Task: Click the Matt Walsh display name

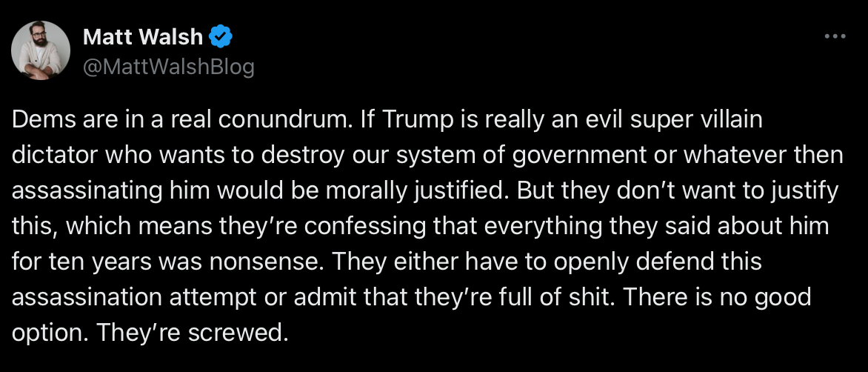Action: [x=143, y=37]
